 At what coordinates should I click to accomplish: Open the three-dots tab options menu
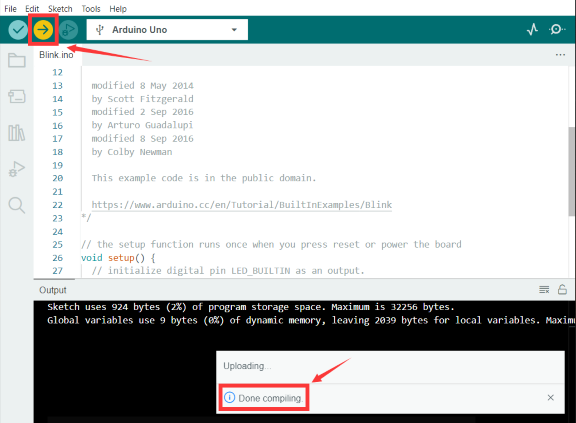click(560, 55)
